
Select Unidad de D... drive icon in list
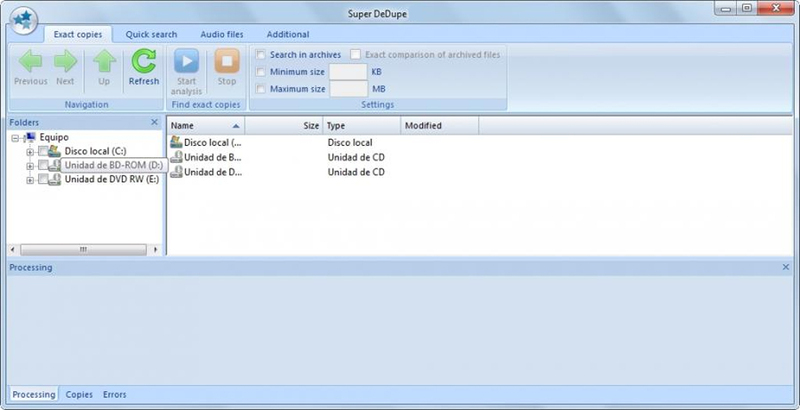(177, 172)
